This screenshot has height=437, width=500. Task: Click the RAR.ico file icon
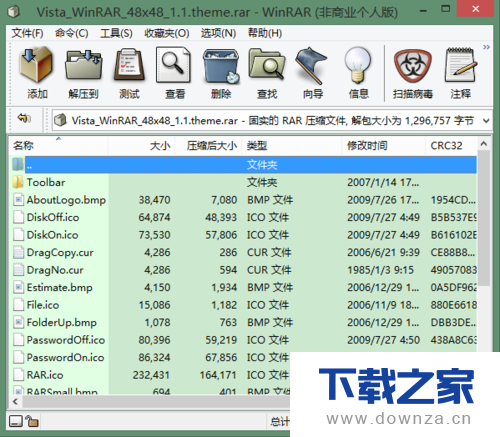[18, 375]
